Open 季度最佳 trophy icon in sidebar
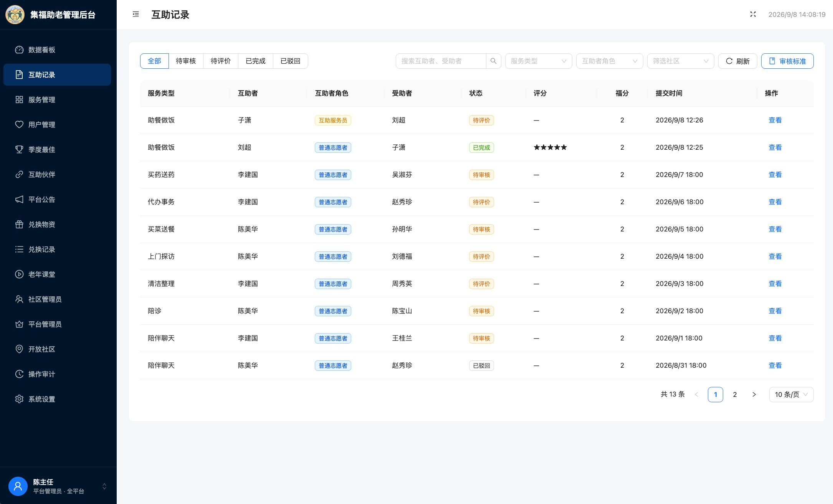Image resolution: width=833 pixels, height=504 pixels. [19, 150]
